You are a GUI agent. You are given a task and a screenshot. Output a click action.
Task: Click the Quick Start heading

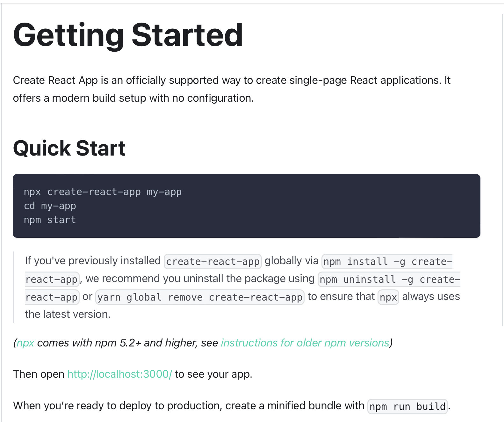coord(69,148)
